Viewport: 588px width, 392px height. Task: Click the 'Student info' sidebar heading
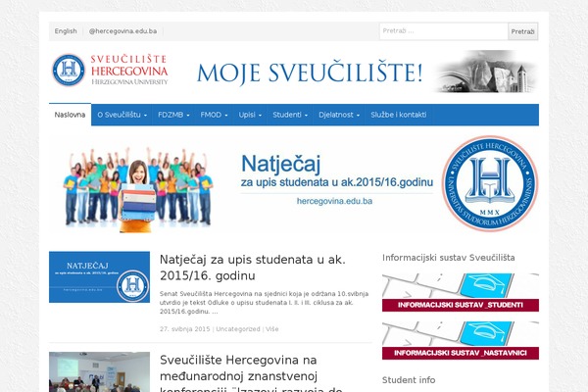click(409, 380)
